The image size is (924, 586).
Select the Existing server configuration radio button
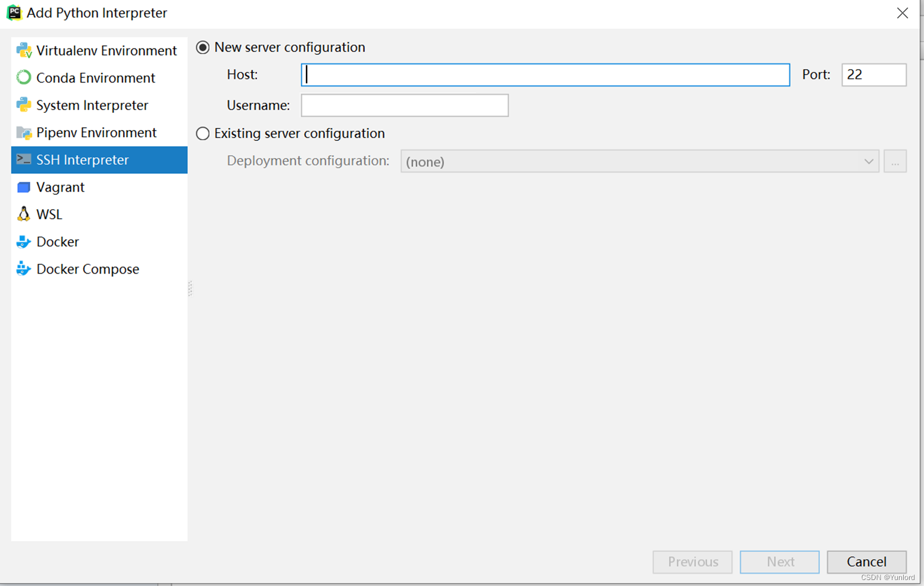tap(203, 133)
